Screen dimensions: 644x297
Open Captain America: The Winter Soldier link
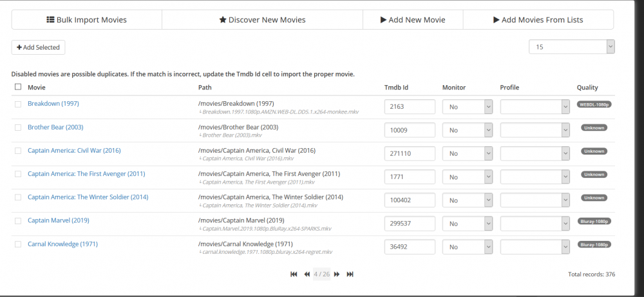pyautogui.click(x=88, y=197)
